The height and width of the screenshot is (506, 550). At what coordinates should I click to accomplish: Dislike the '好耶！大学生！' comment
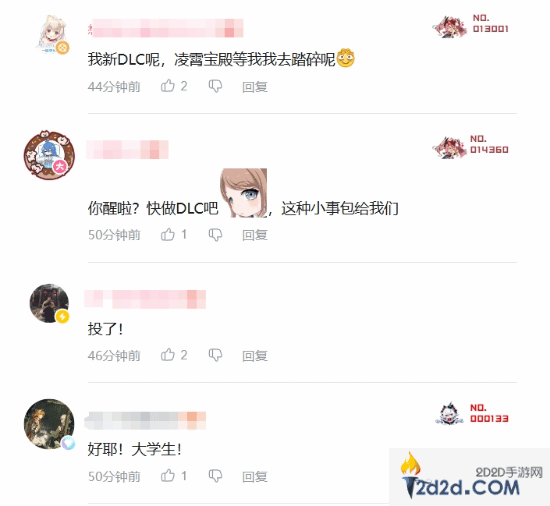tap(215, 476)
